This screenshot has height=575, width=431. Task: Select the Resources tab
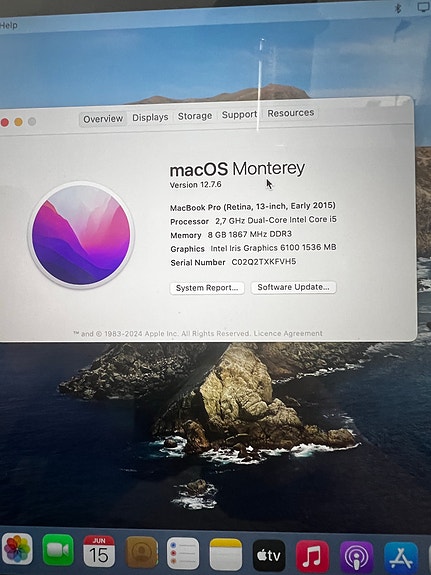291,113
